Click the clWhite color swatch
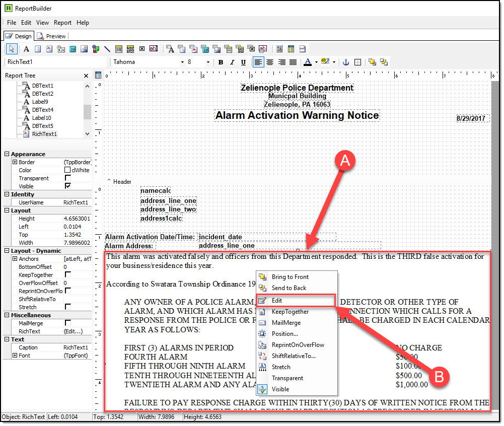 tap(67, 170)
